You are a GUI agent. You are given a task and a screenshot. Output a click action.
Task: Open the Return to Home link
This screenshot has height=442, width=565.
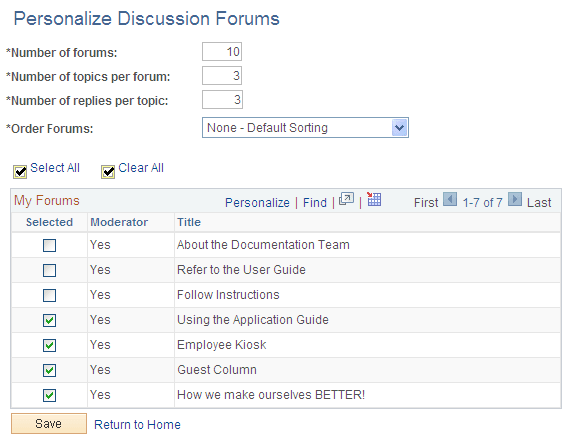coord(137,425)
